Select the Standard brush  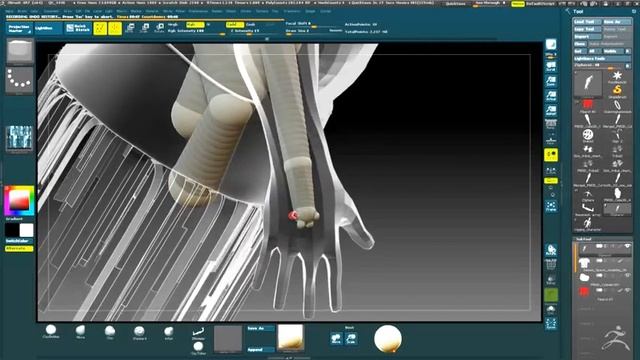pyautogui.click(x=139, y=331)
